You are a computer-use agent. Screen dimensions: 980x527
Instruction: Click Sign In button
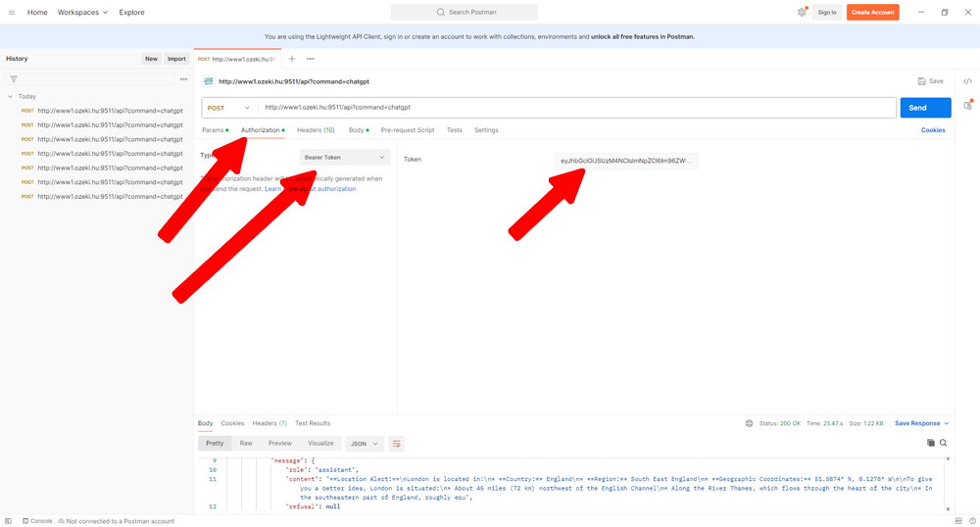[x=827, y=13]
